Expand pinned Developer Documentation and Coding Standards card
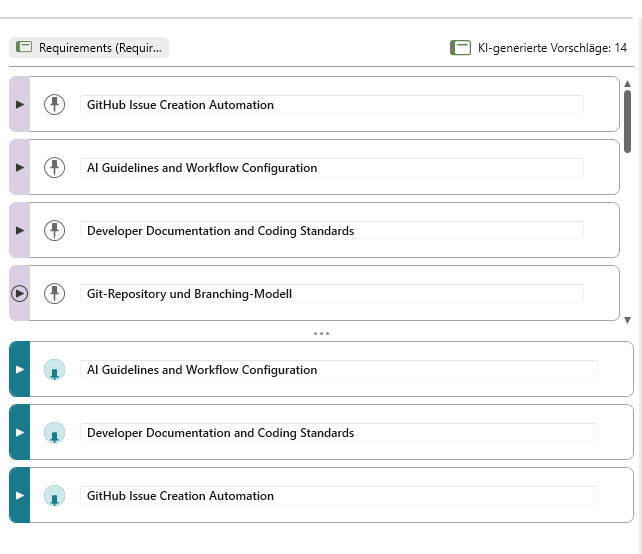The image size is (642, 554). (20, 432)
